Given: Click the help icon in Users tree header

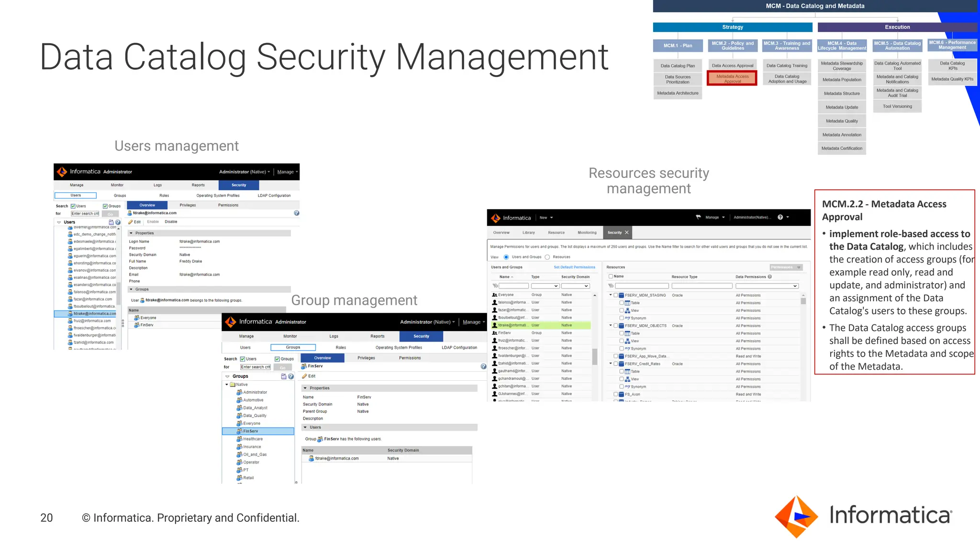Looking at the screenshot, I should [x=118, y=222].
